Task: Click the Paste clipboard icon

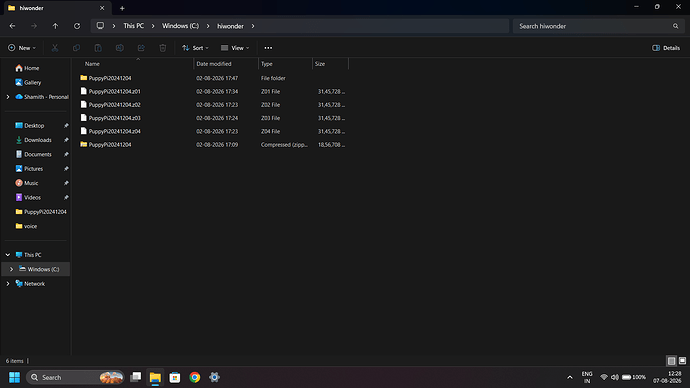Action: (98, 48)
